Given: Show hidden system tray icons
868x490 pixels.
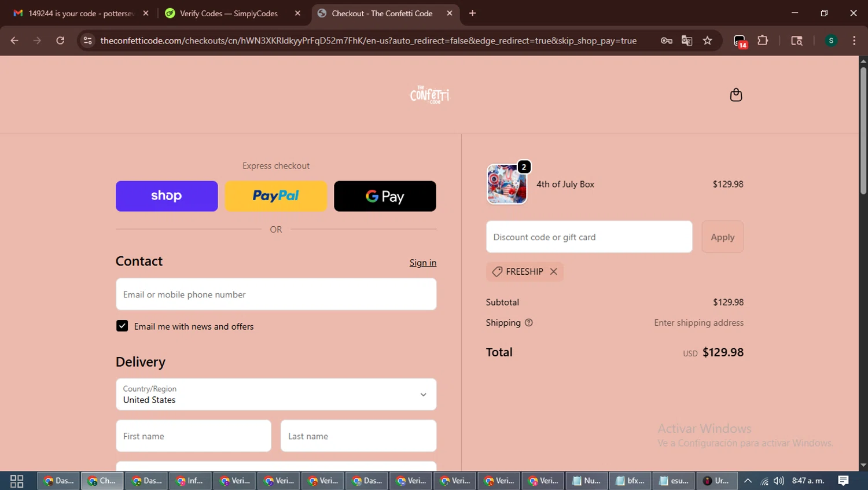Looking at the screenshot, I should pos(748,481).
